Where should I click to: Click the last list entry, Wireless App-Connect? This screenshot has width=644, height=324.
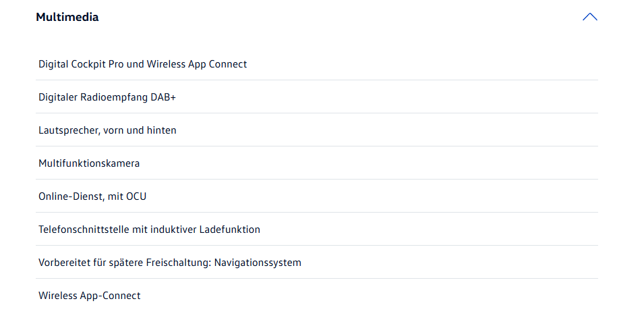[90, 296]
